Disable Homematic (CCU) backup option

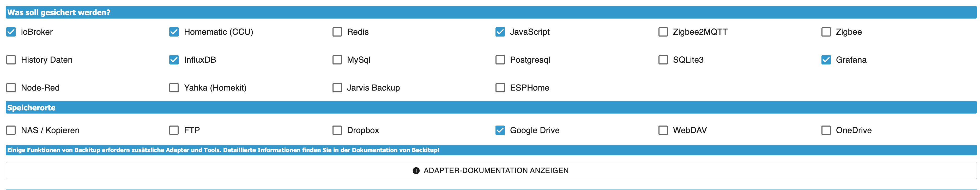pos(174,32)
